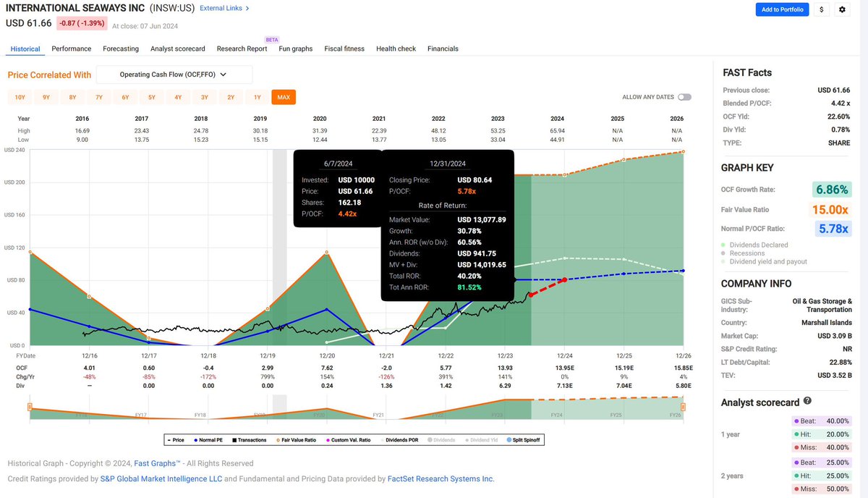Open the Analyst scorecard tab

point(178,48)
